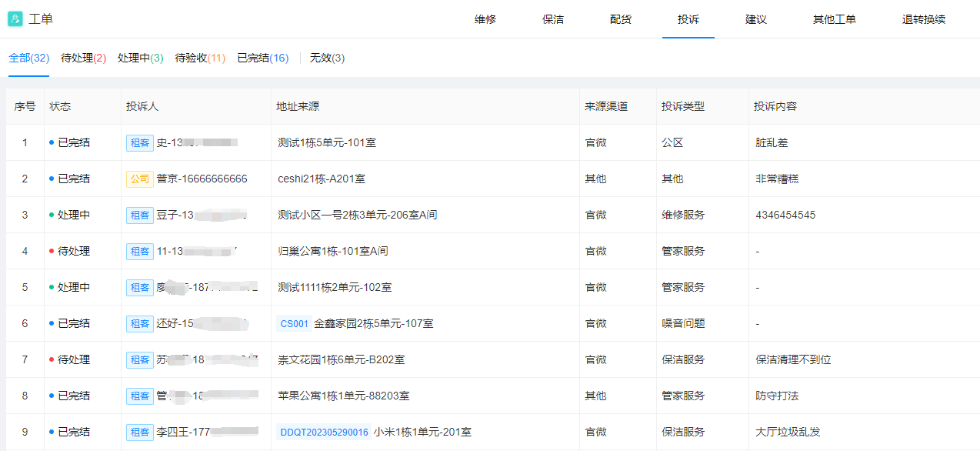The width and height of the screenshot is (980, 451).
Task: Switch to the 维修 tab
Action: pos(485,19)
